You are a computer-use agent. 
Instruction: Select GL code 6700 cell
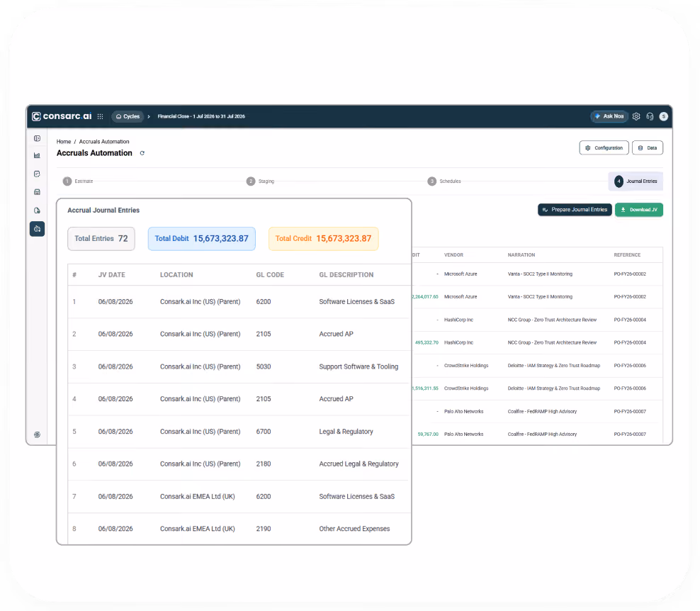pyautogui.click(x=264, y=432)
